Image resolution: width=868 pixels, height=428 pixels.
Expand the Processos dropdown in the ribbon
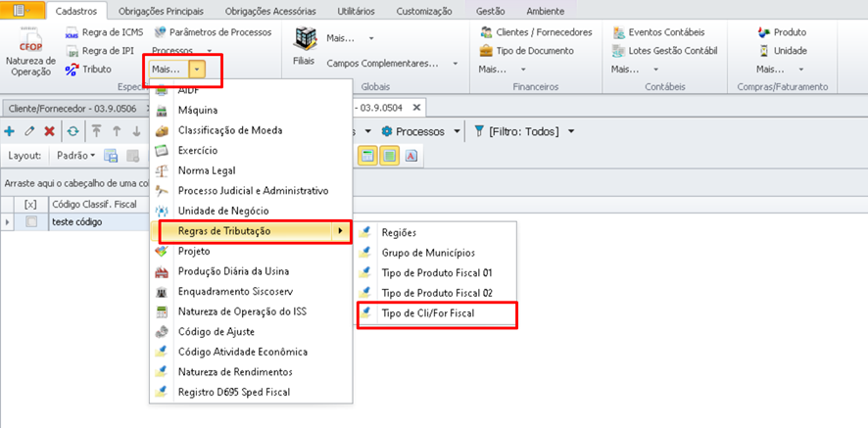[209, 51]
